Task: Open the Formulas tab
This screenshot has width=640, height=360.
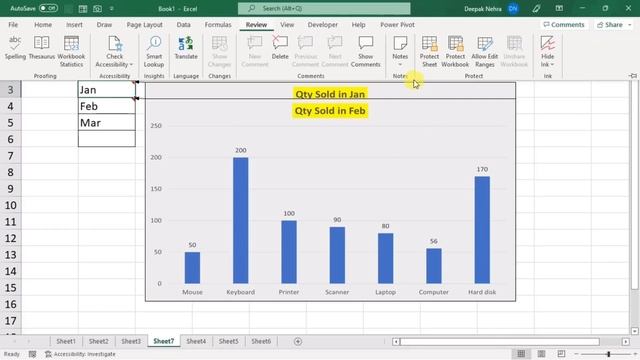Action: click(x=218, y=24)
